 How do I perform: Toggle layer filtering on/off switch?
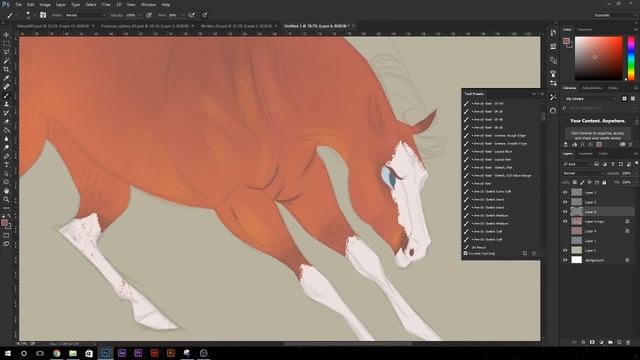tap(636, 164)
